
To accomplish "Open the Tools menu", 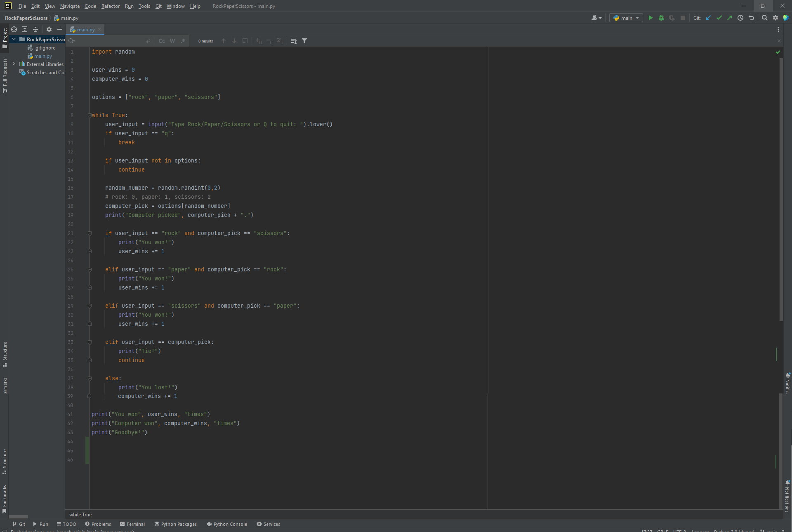I will click(144, 6).
